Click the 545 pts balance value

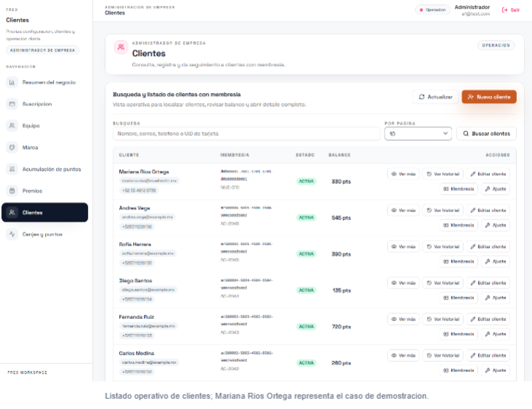(341, 218)
